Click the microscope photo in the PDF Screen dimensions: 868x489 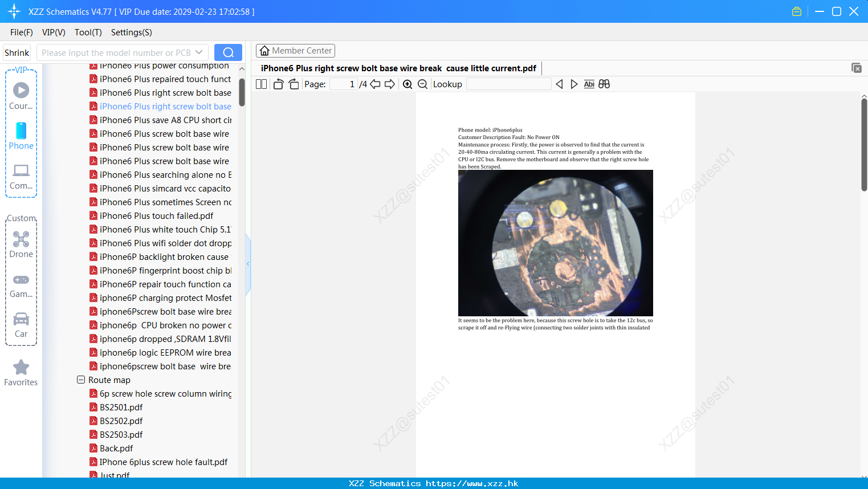tap(556, 243)
